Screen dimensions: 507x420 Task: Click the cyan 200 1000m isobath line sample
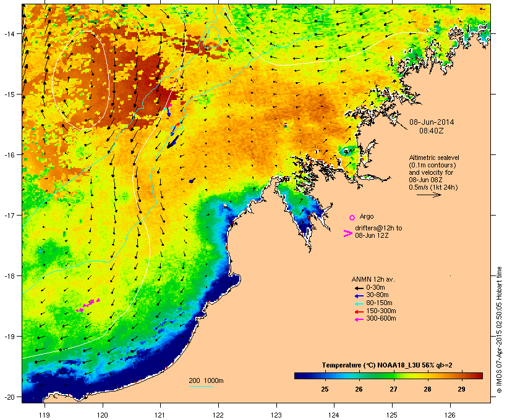click(x=200, y=386)
